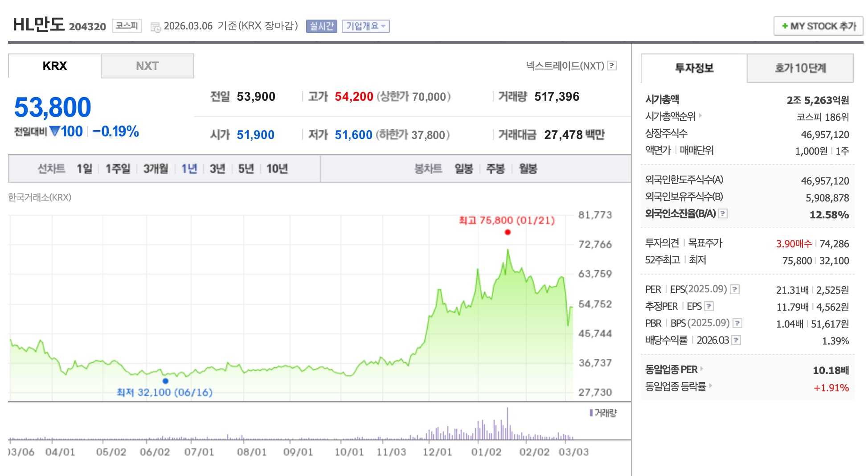Screen dimensions: 868x476
Task: Click the blue 최저 32,100 marker dot
Action: pyautogui.click(x=165, y=381)
